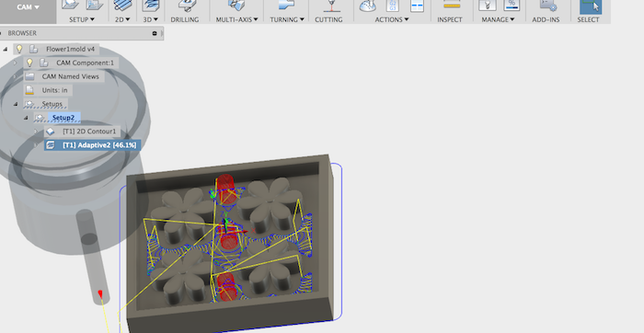Select CAM Named Views in the browser
The height and width of the screenshot is (333, 644).
click(x=70, y=76)
